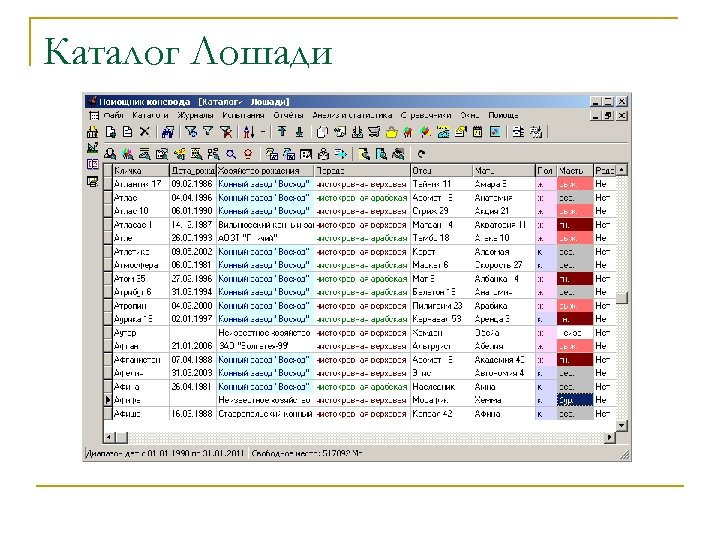
Task: Click father cell Наследник
Action: point(441,387)
